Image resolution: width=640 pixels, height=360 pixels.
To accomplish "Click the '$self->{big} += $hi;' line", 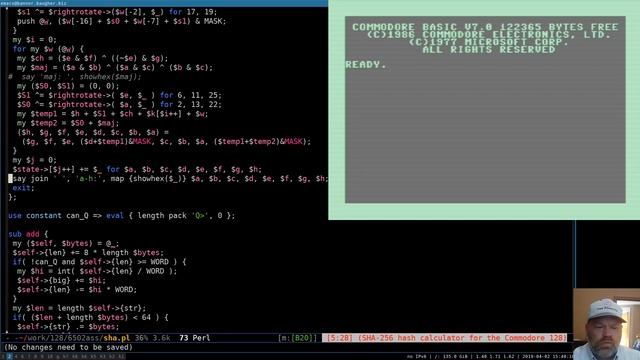I will click(62, 280).
